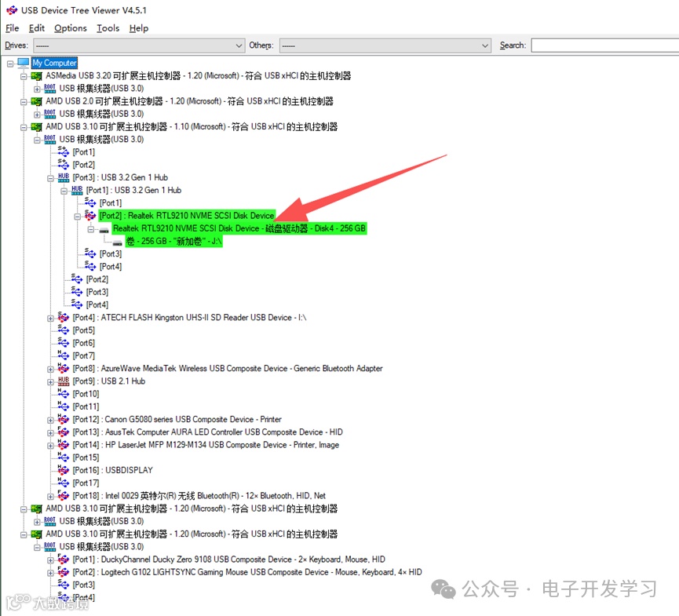This screenshot has width=679, height=616.
Task: Collapse the ASMedia USB 3.20 controller node
Action: [x=24, y=77]
